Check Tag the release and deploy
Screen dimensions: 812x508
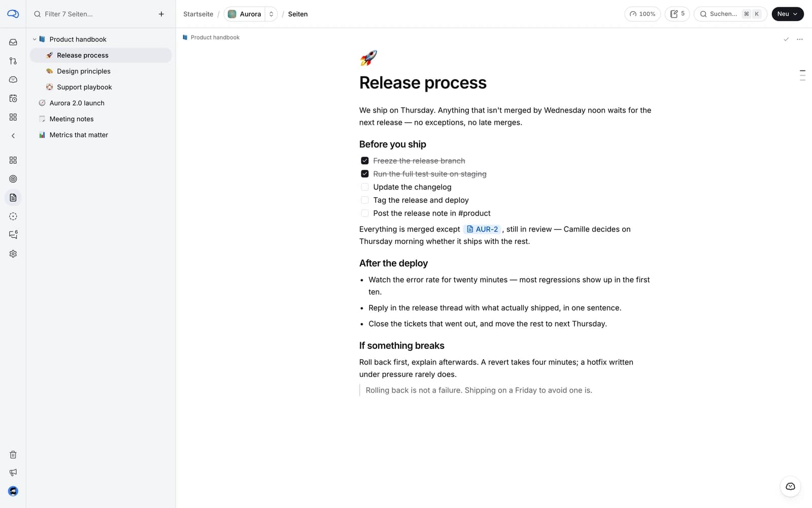pyautogui.click(x=364, y=200)
